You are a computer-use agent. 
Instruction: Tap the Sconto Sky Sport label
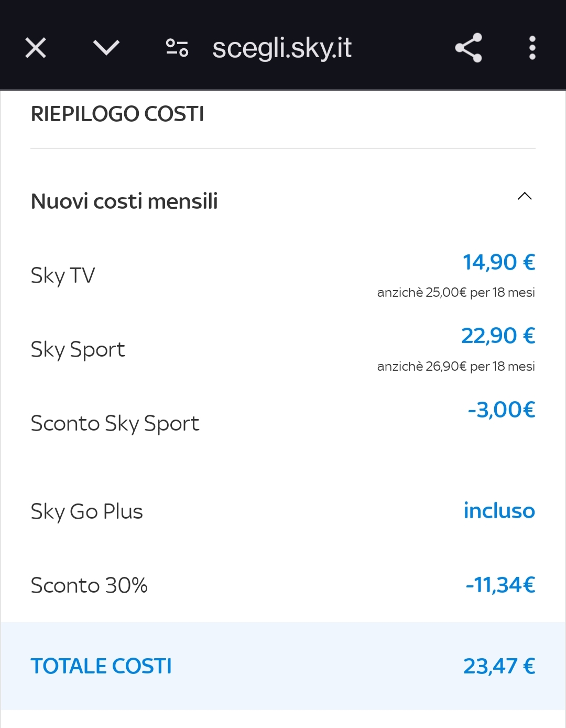coord(115,424)
